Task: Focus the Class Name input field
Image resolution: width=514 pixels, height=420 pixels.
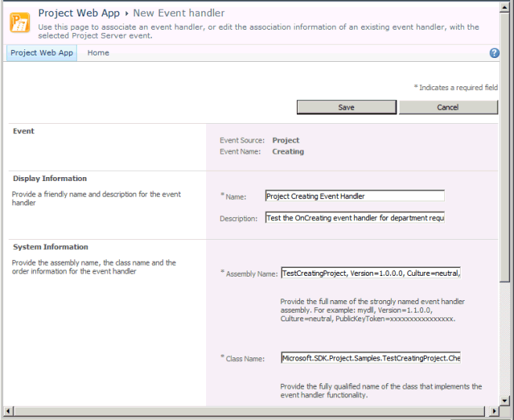Action: 371,358
